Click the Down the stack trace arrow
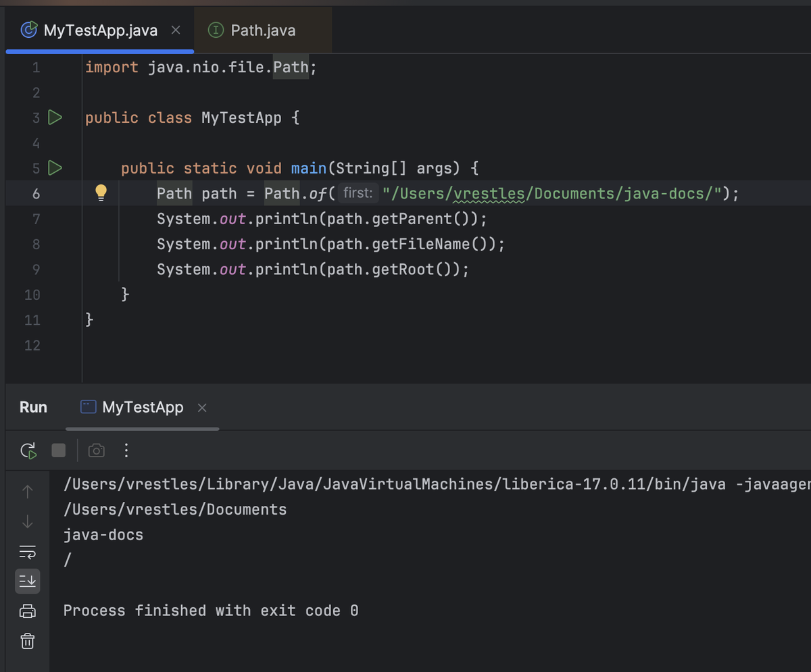This screenshot has width=811, height=672. 28,521
